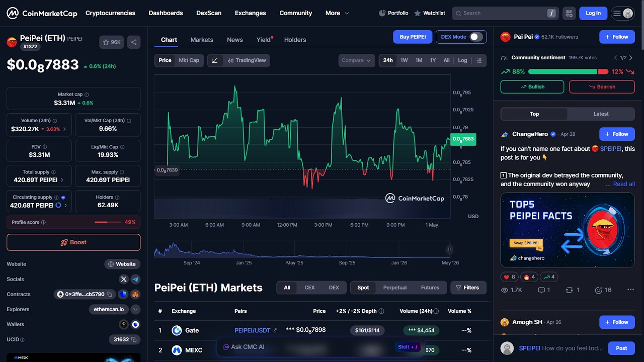The height and width of the screenshot is (362, 644).
Task: Open the X (Twitter) social link
Action: (x=124, y=279)
